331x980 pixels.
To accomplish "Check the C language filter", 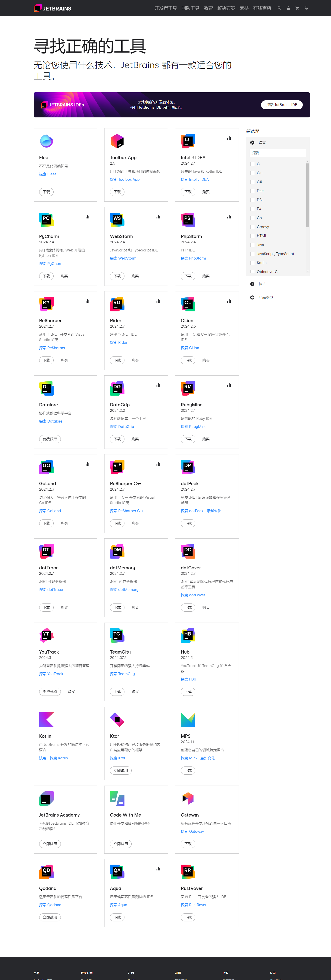I will [x=252, y=164].
